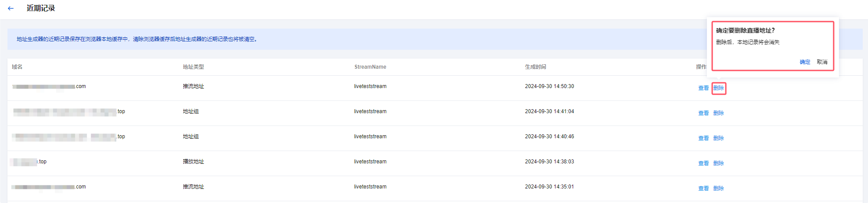The width and height of the screenshot is (868, 203).
Task: Click the 地址类型 column header
Action: pos(193,67)
